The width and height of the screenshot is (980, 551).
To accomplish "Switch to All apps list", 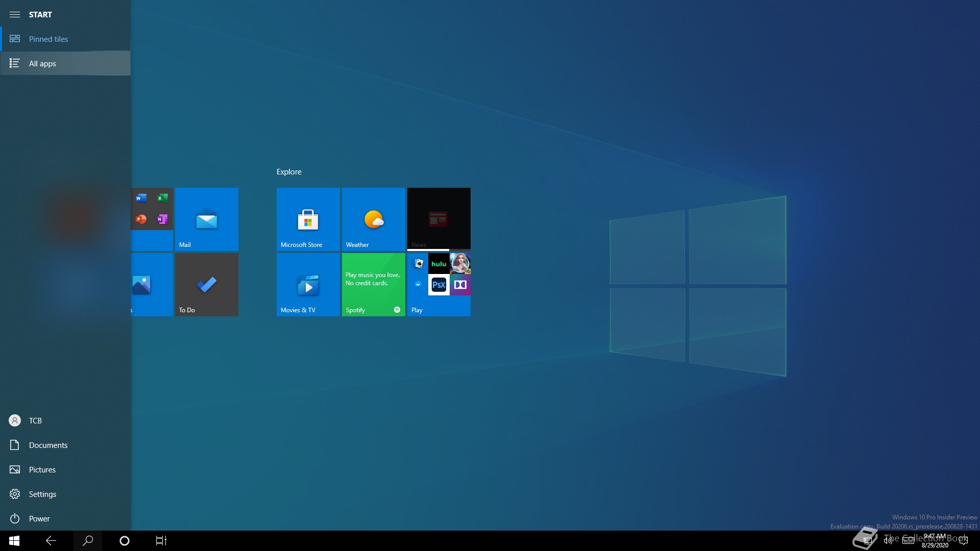I will pos(65,63).
